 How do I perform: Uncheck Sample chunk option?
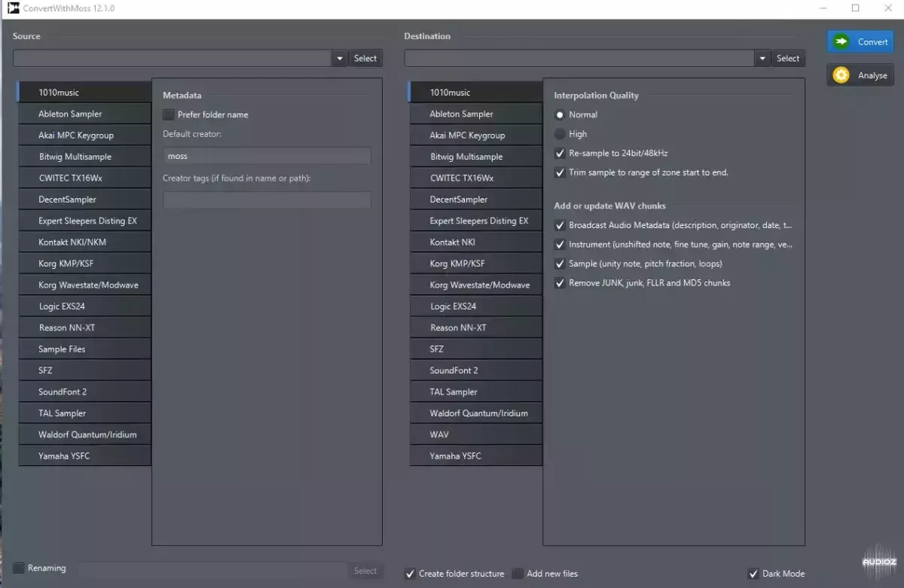coord(560,264)
